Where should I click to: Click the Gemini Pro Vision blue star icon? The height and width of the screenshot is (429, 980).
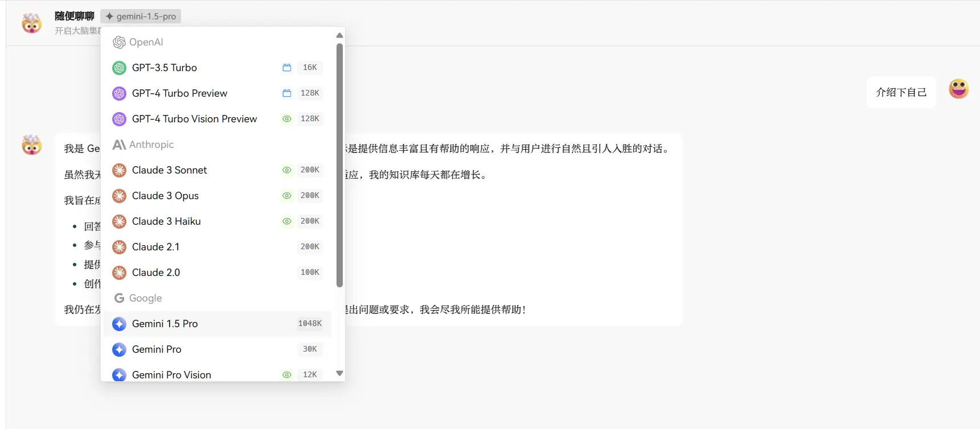click(119, 374)
